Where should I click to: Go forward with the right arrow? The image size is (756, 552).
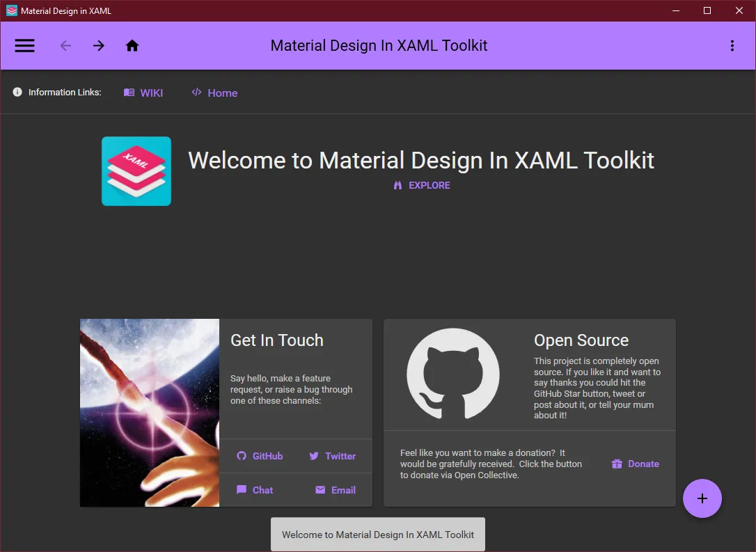pos(99,46)
